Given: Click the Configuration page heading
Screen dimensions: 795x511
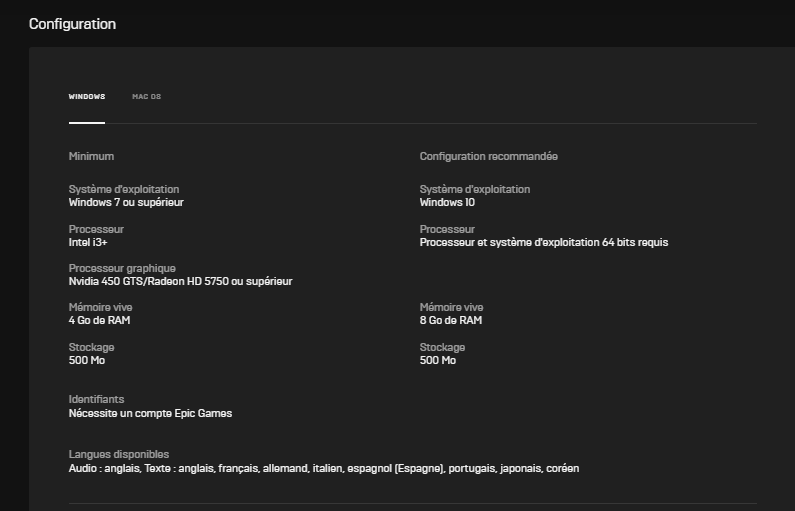Looking at the screenshot, I should (x=73, y=24).
